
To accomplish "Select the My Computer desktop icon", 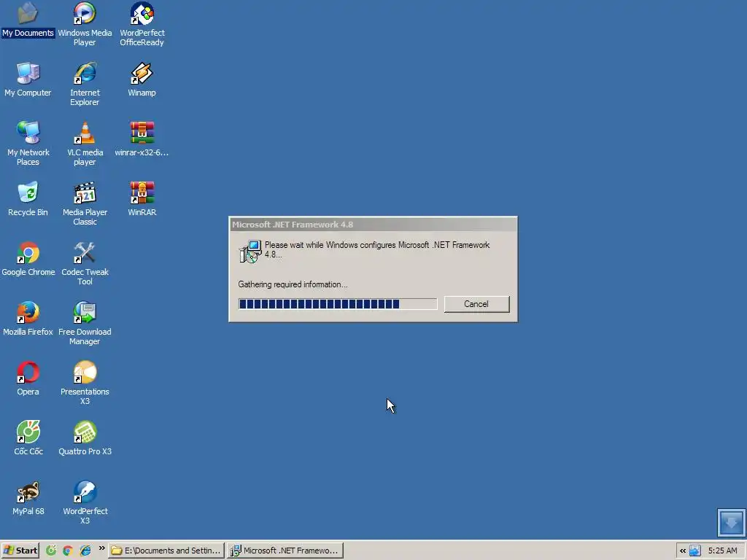I will click(28, 79).
